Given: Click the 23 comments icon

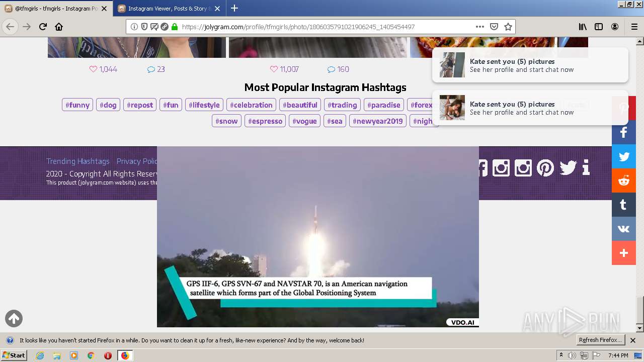Looking at the screenshot, I should (151, 69).
